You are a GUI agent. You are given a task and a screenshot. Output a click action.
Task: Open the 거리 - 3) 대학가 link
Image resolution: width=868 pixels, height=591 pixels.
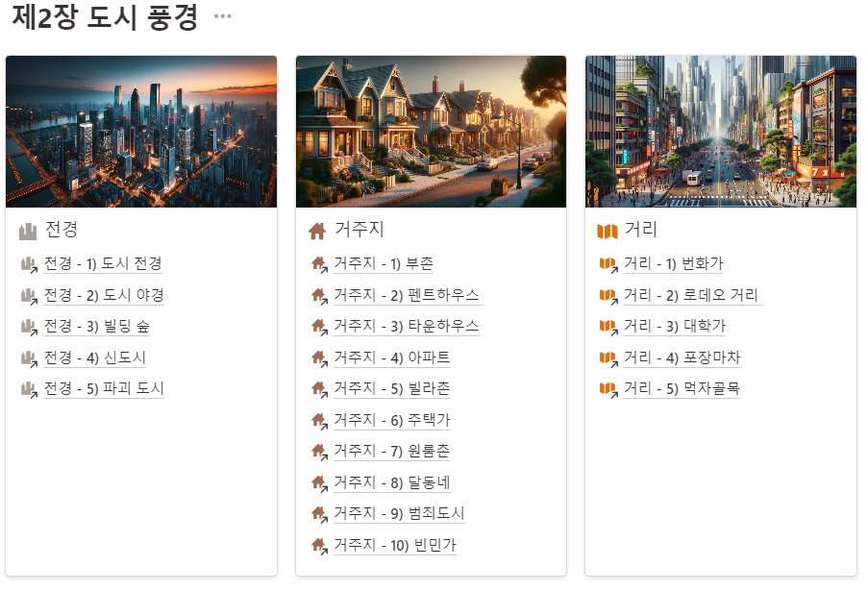tap(675, 327)
